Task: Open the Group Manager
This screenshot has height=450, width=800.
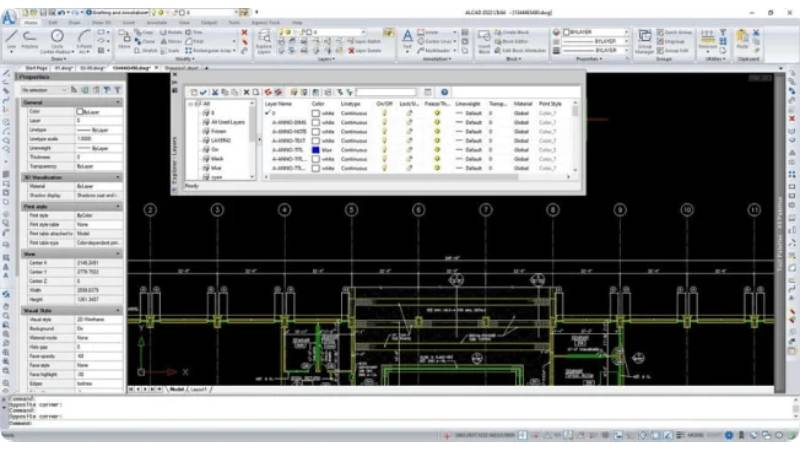Action: coord(644,41)
